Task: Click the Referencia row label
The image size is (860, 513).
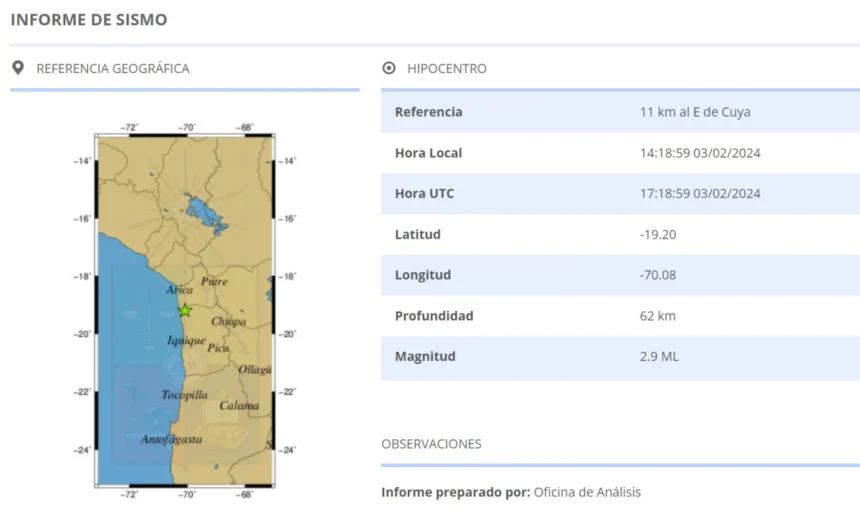Action: (429, 112)
